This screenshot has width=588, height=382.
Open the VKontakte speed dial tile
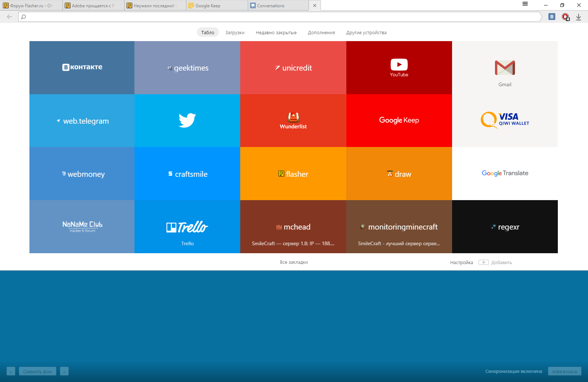tap(82, 68)
